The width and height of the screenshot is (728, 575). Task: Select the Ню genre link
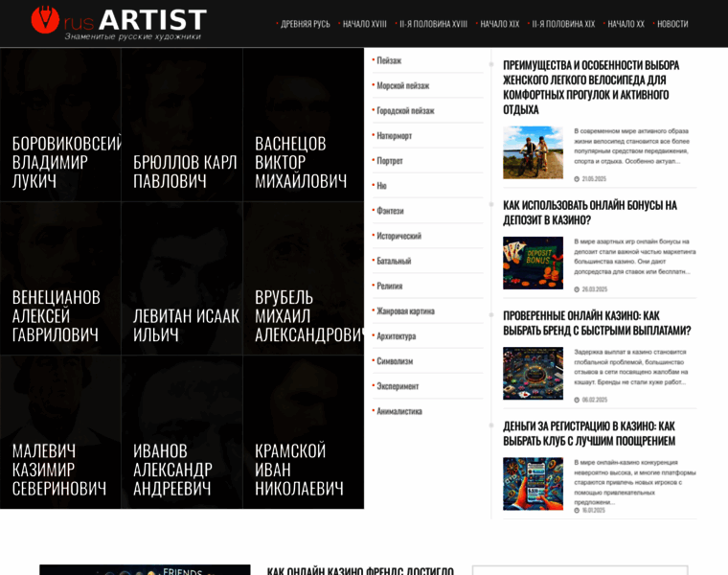[381, 186]
